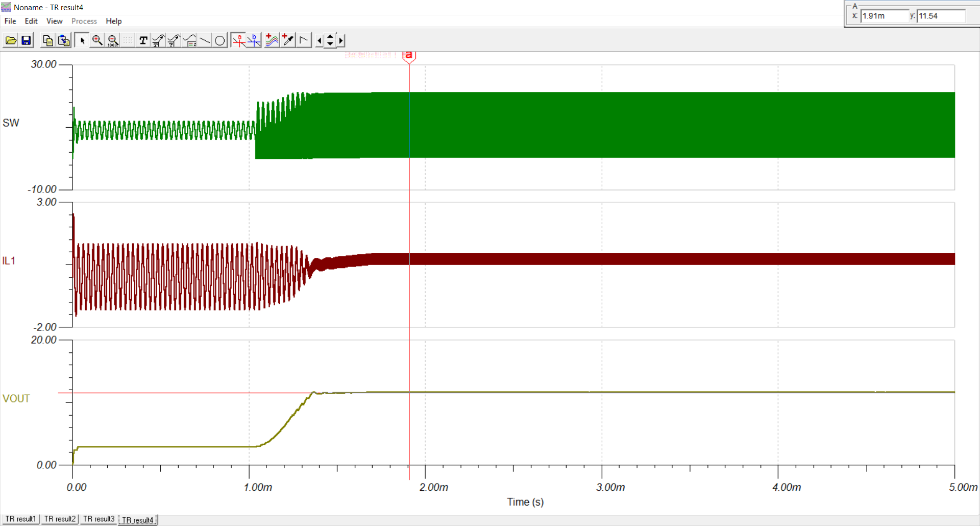
Task: Click the IL1 curve label
Action: 9,260
